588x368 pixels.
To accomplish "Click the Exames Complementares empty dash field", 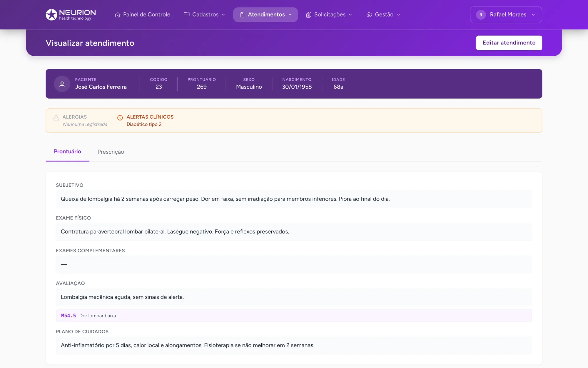I will click(x=294, y=264).
